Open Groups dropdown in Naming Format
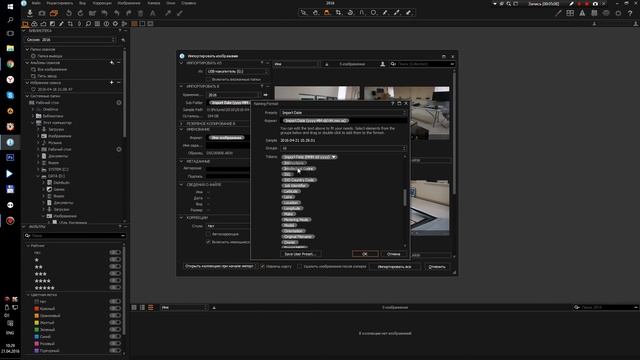 [x=343, y=148]
